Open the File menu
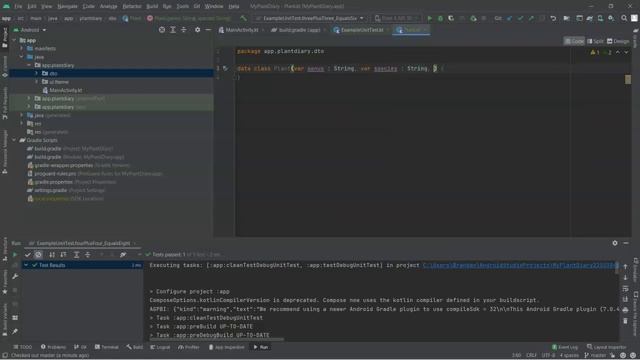This screenshot has width=640, height=360. coord(18,7)
